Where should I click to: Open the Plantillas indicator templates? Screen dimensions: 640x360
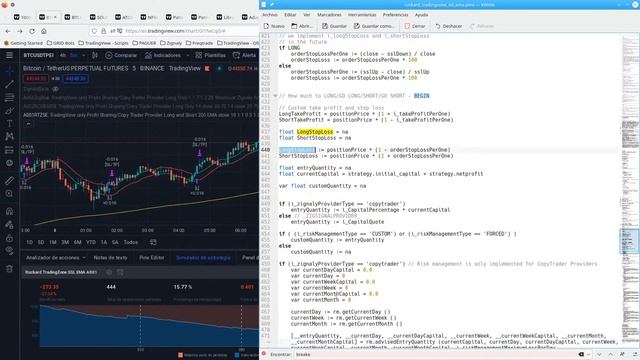[211, 55]
